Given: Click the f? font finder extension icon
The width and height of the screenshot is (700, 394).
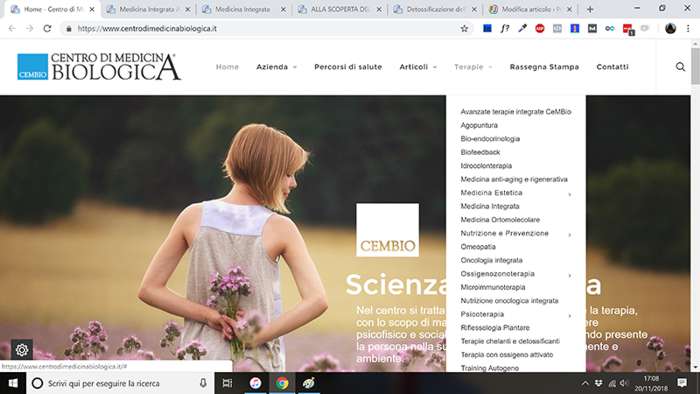Looking at the screenshot, I should (x=504, y=29).
